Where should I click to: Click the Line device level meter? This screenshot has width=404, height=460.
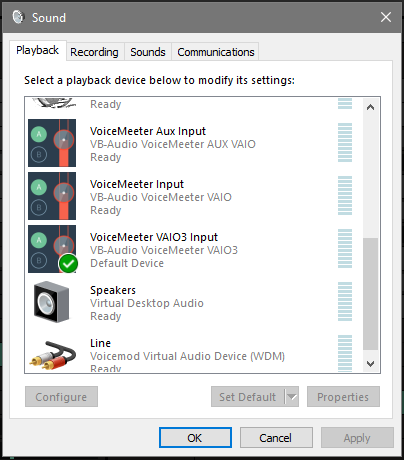coord(345,353)
